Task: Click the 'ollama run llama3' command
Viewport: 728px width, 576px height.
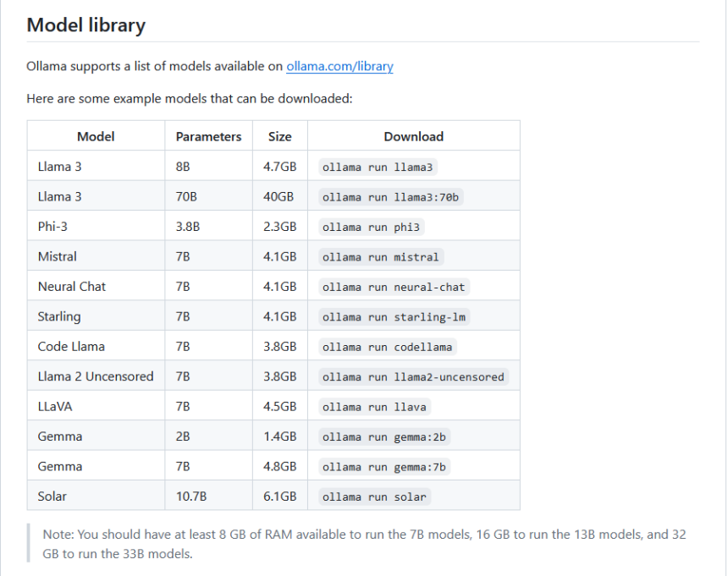Action: click(378, 167)
